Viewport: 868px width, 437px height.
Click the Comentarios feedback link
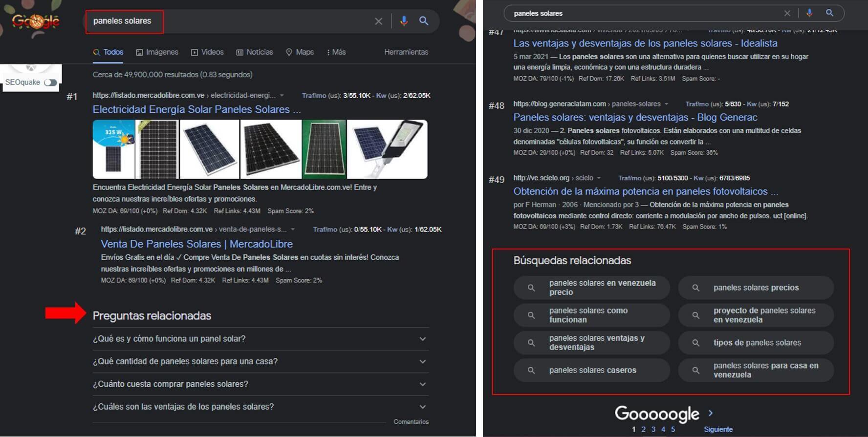coord(411,422)
